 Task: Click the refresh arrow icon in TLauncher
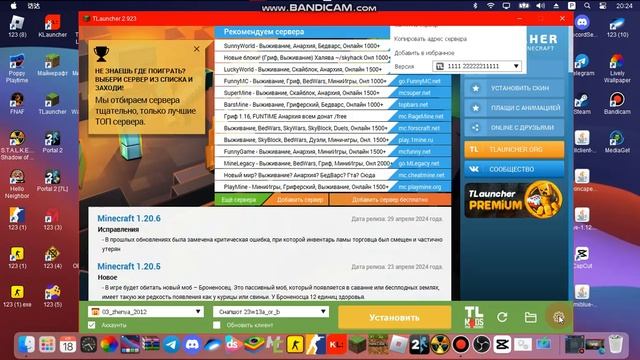click(x=502, y=317)
